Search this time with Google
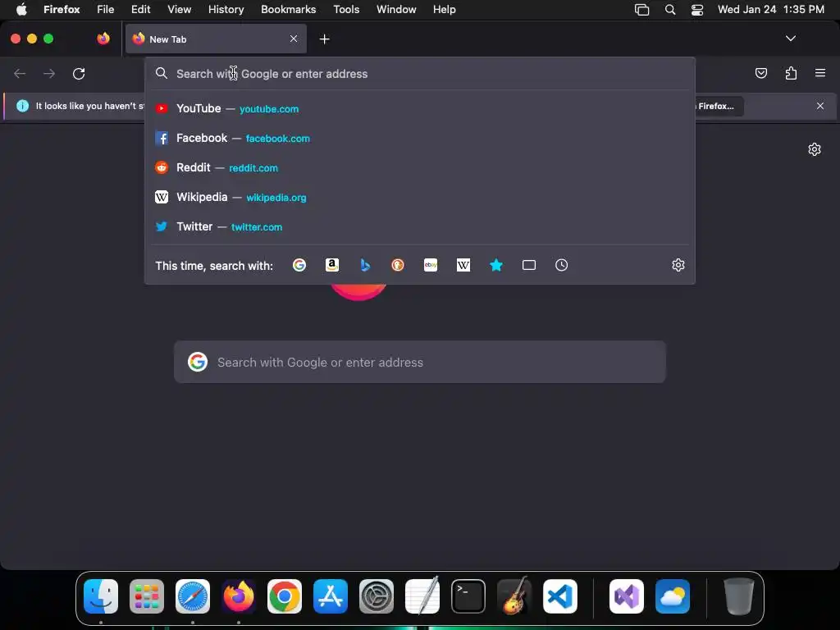This screenshot has height=630, width=840. click(299, 265)
